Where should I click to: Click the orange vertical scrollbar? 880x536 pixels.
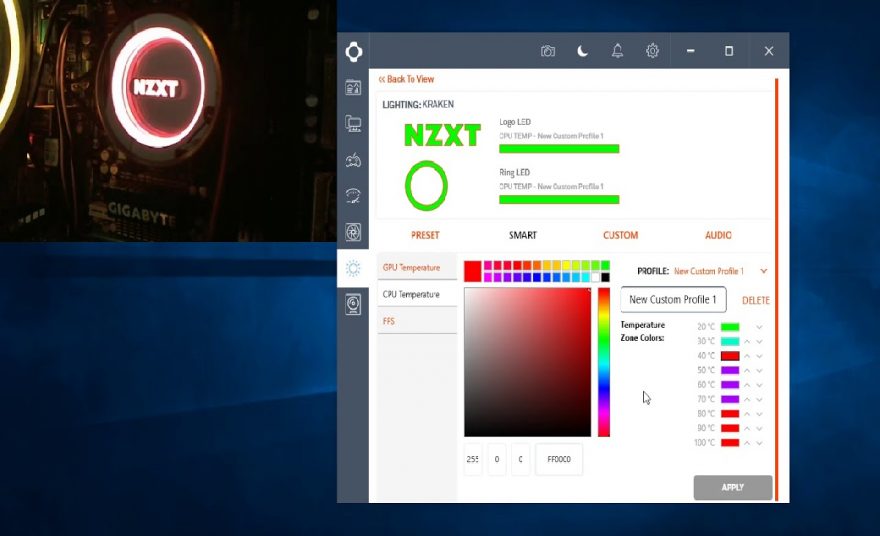click(x=777, y=289)
